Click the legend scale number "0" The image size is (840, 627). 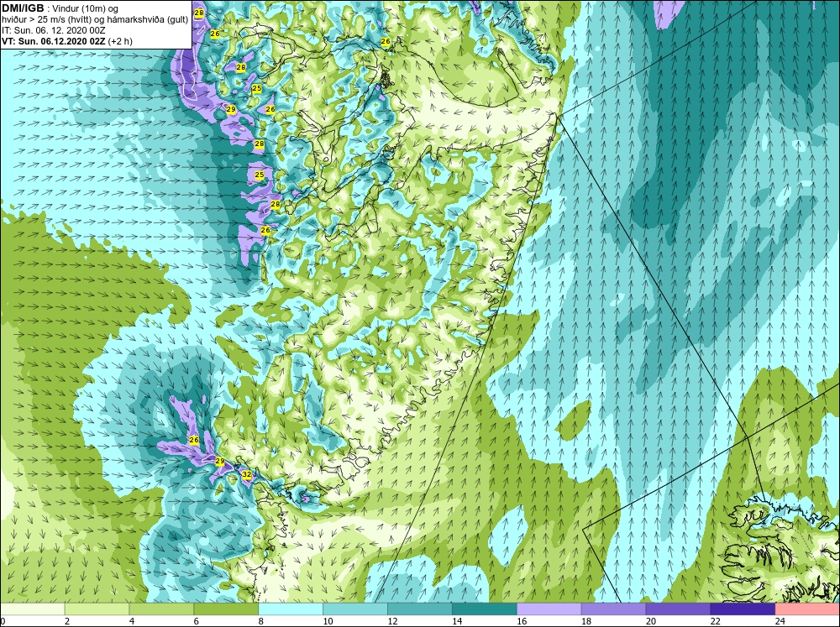tap(3, 621)
